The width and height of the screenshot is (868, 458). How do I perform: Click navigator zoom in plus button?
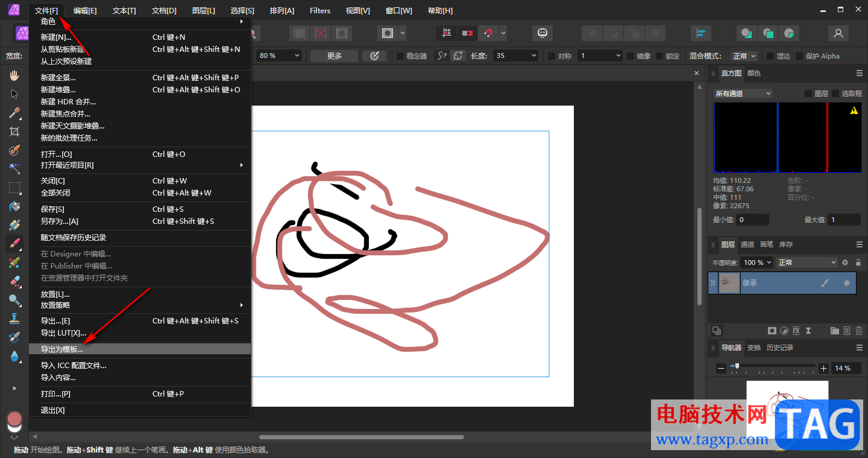point(824,368)
